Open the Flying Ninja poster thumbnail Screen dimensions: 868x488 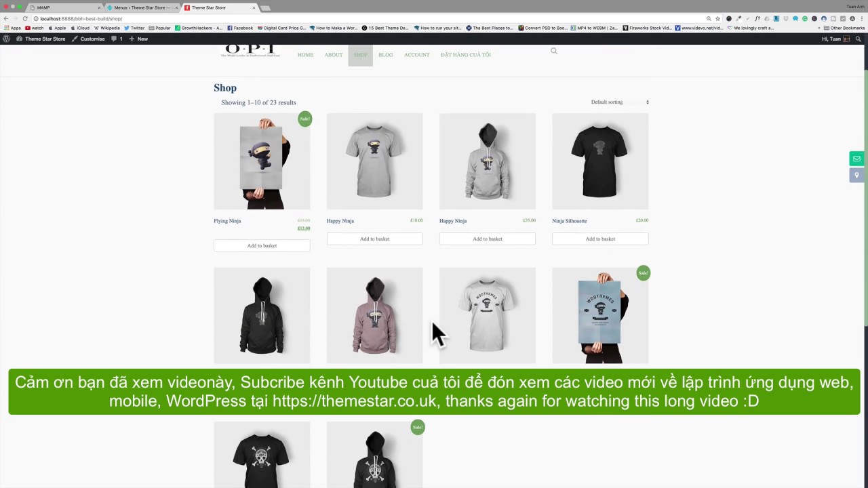tap(262, 161)
